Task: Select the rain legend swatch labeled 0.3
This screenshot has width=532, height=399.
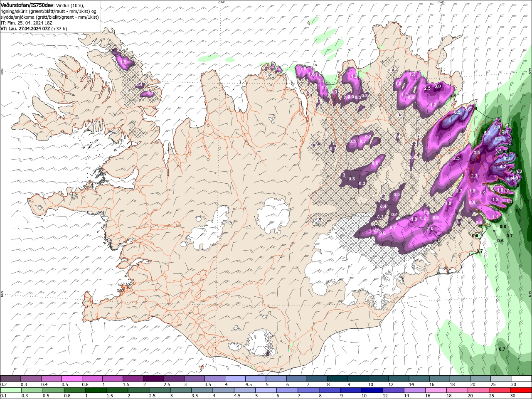Action: point(32,390)
